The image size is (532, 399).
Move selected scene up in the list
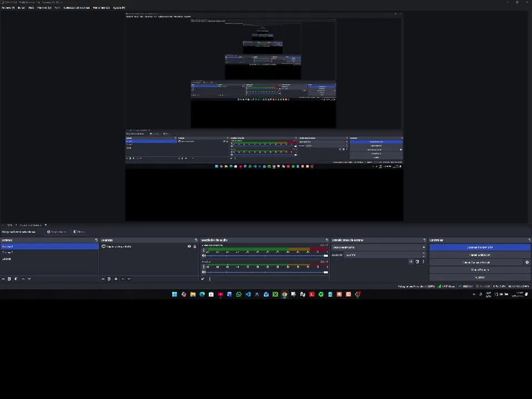point(23,279)
